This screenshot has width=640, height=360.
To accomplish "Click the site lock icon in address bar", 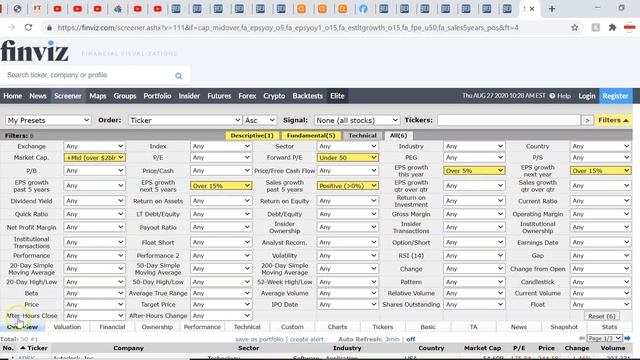I will pyautogui.click(x=49, y=27).
